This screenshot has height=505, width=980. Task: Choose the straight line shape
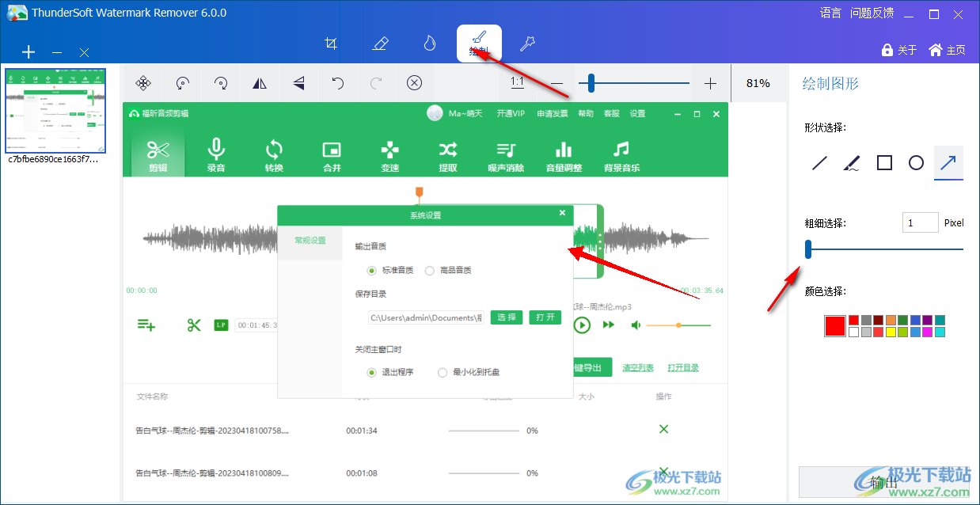[820, 163]
